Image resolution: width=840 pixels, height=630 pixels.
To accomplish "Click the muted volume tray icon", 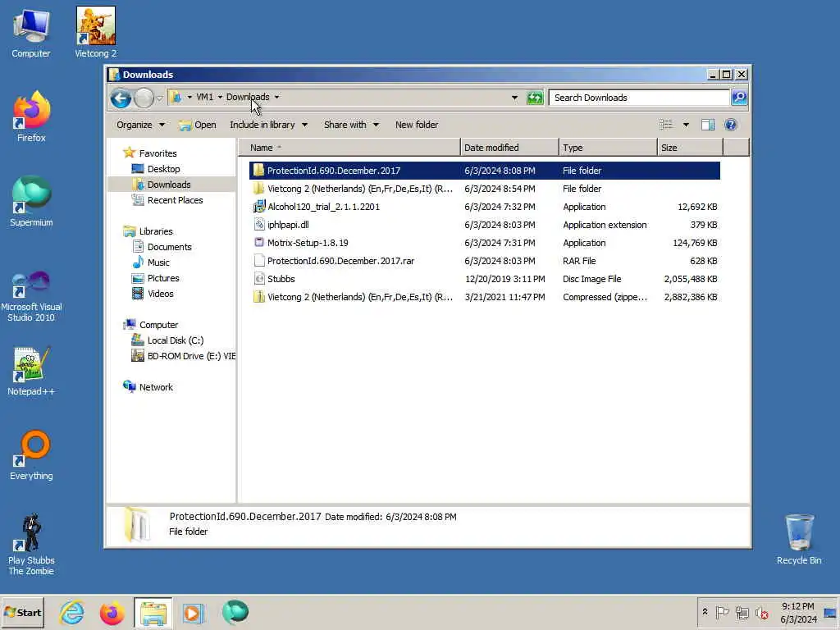I will coord(761,612).
